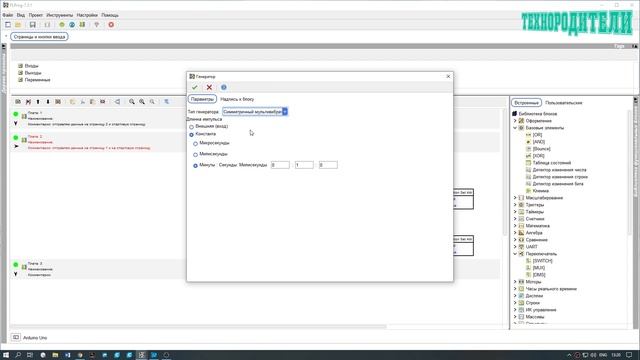The height and width of the screenshot is (360, 640).
Task: Switch to the Надпись к блоку tab
Action: (x=237, y=99)
